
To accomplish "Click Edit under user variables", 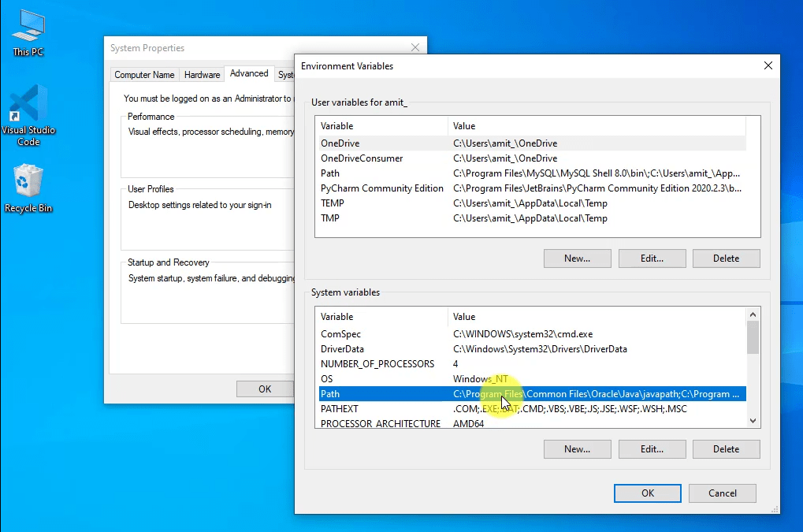I will point(652,258).
